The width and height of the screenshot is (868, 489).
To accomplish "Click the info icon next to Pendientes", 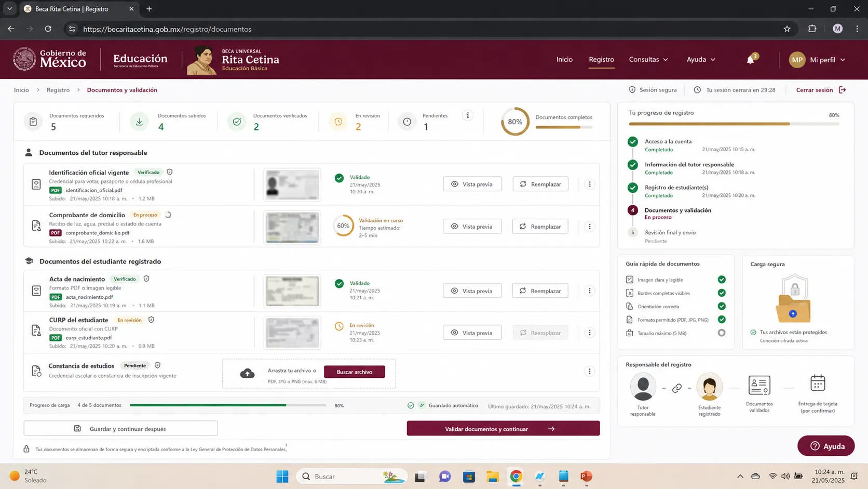I will pos(468,115).
